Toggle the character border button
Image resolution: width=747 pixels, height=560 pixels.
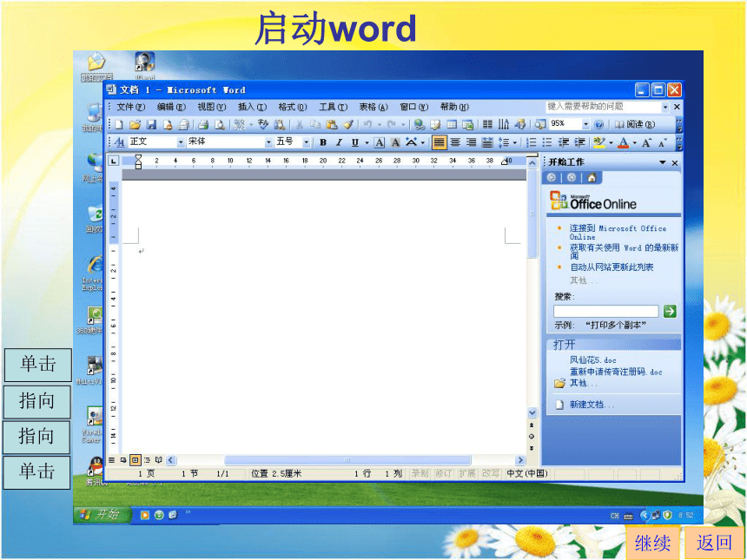click(x=380, y=142)
